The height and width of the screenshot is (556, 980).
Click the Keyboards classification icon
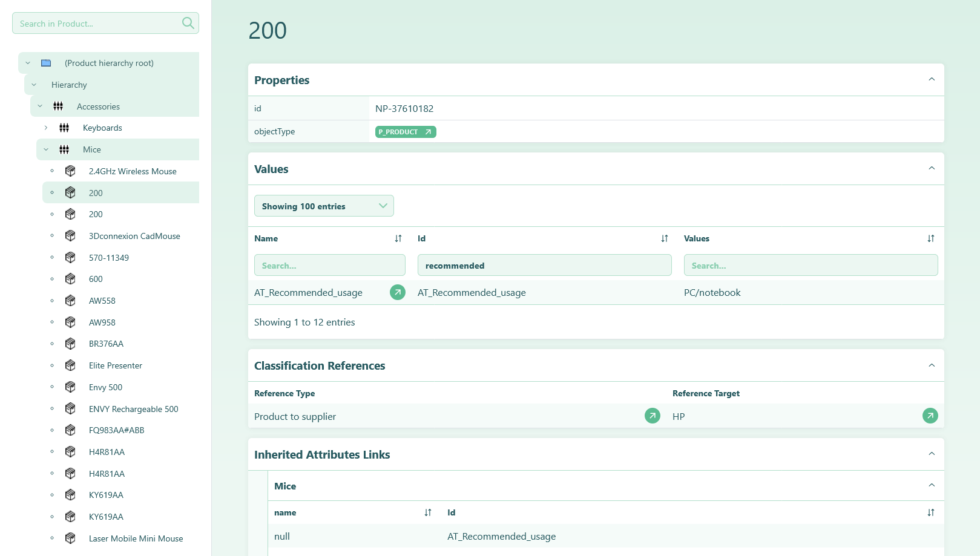(64, 128)
